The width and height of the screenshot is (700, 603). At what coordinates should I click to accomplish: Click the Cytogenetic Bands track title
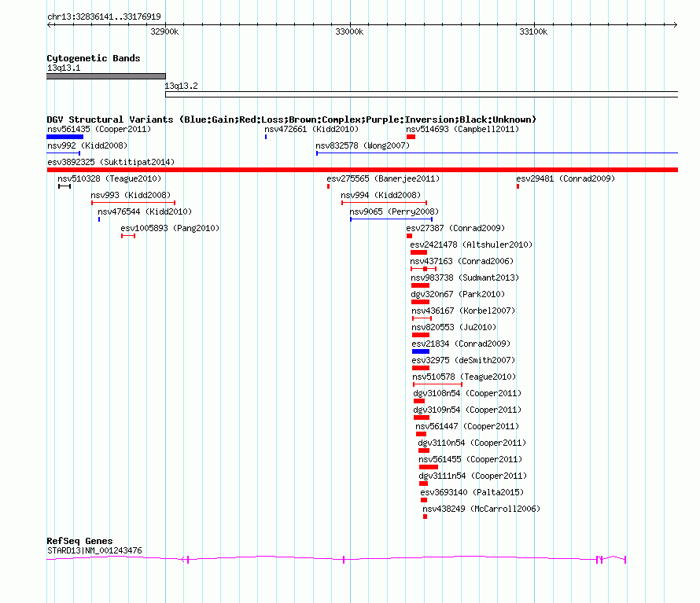(x=94, y=58)
